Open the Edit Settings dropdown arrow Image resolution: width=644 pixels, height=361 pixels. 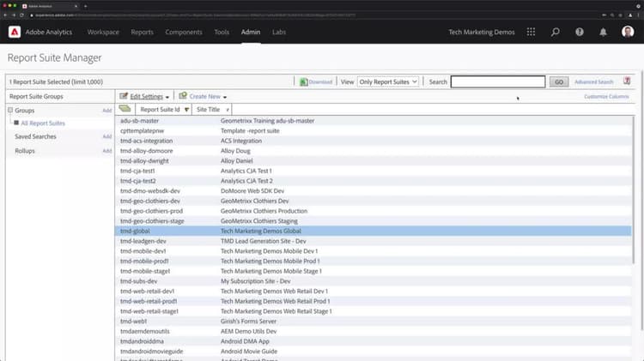167,97
